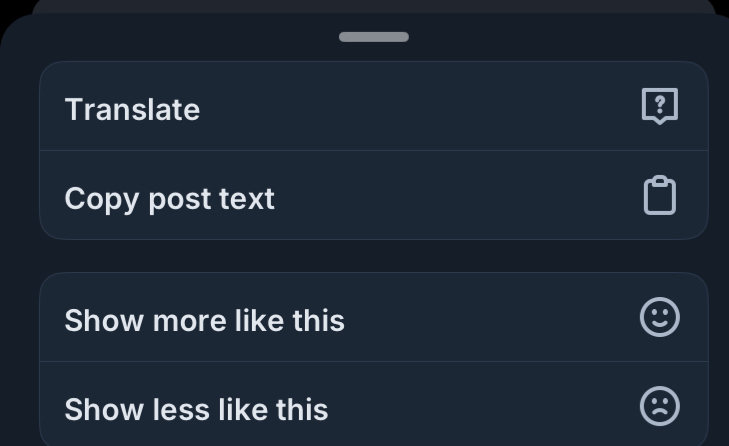Tap the frowning face icon
Screen dimensions: 729x446
pyautogui.click(x=659, y=406)
